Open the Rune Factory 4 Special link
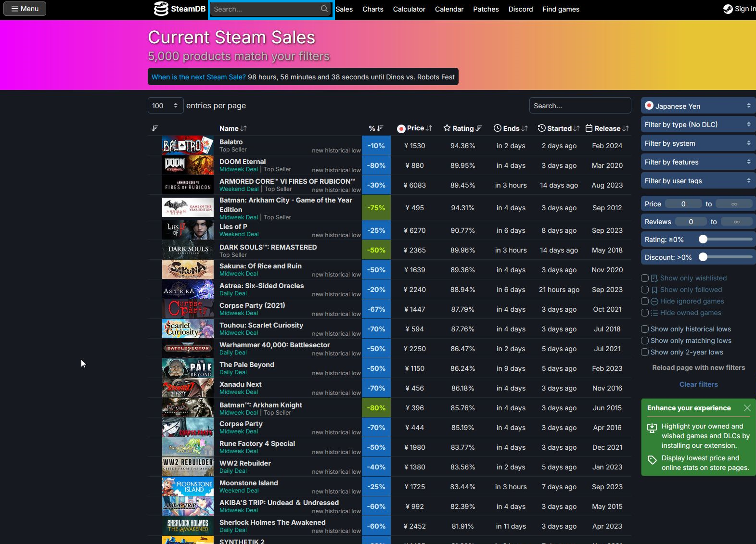The image size is (756, 544). [257, 443]
